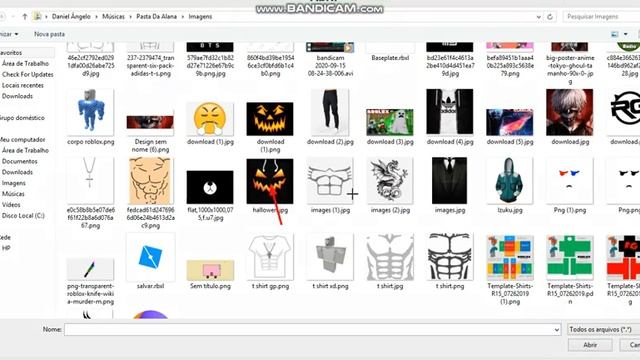Select Template-Shirts-R15_07262019 (1).png
640x360 pixels.
[510, 269]
